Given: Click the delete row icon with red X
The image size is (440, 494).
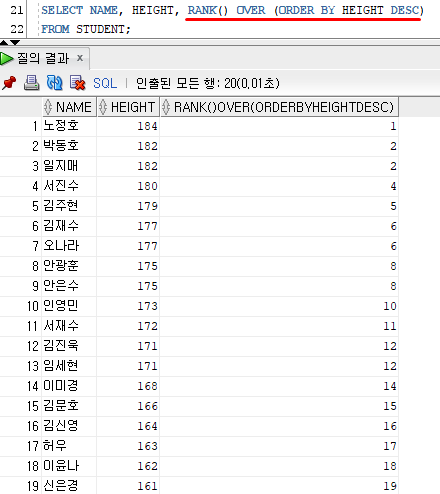Looking at the screenshot, I should click(x=77, y=83).
